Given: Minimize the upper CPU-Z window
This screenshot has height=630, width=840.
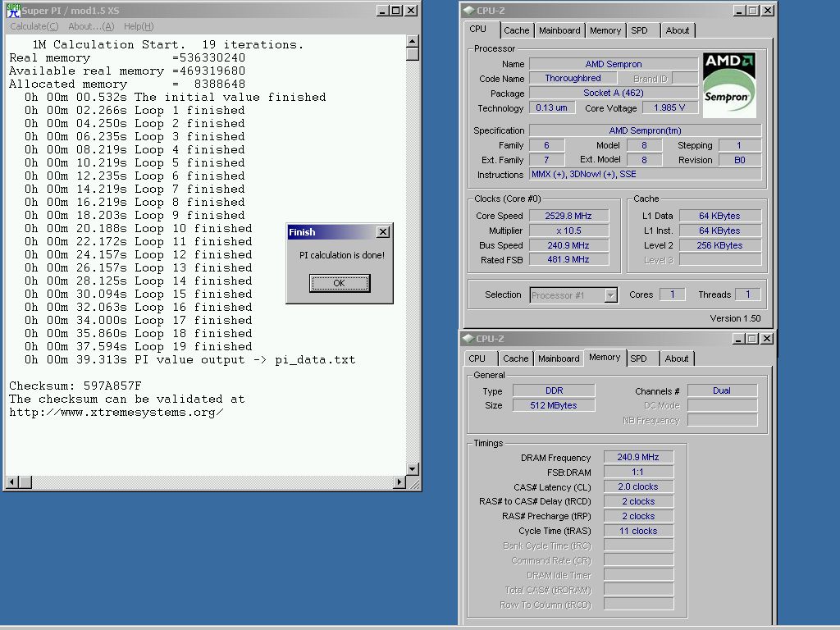Looking at the screenshot, I should [739, 10].
